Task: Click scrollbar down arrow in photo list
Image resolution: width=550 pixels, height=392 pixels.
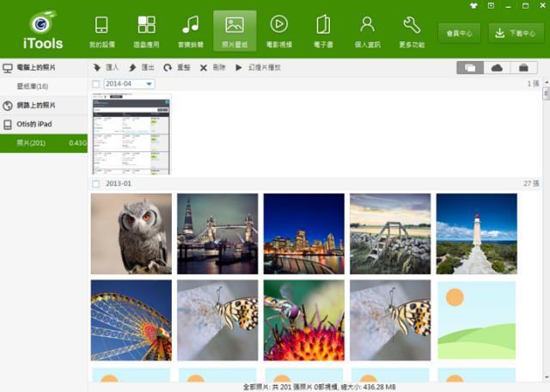Action: pos(547,377)
